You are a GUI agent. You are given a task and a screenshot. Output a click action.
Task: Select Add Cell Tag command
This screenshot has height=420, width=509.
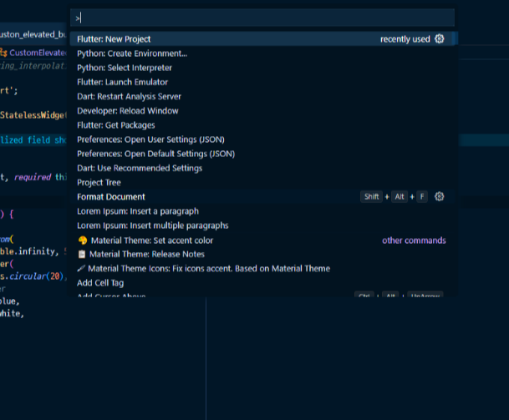pos(262,283)
